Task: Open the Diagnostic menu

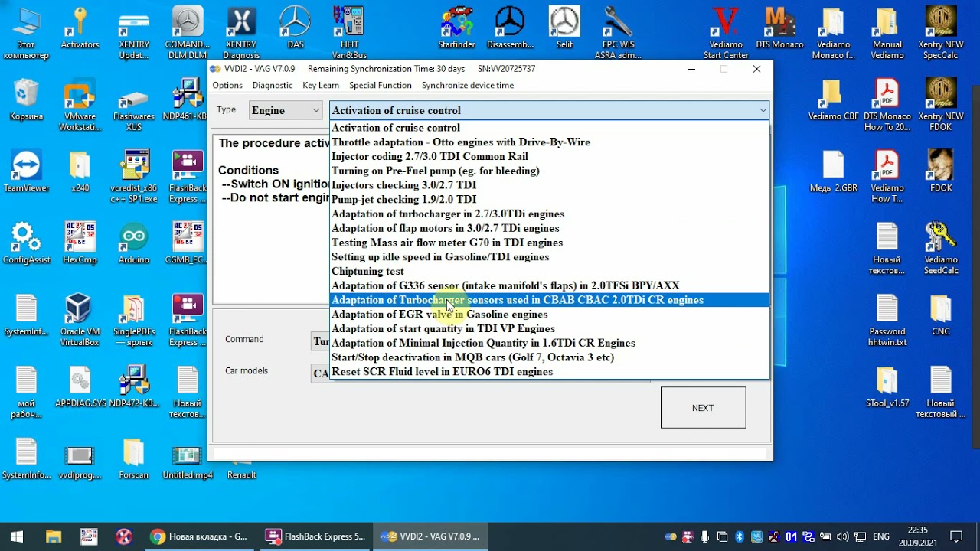Action: point(273,86)
